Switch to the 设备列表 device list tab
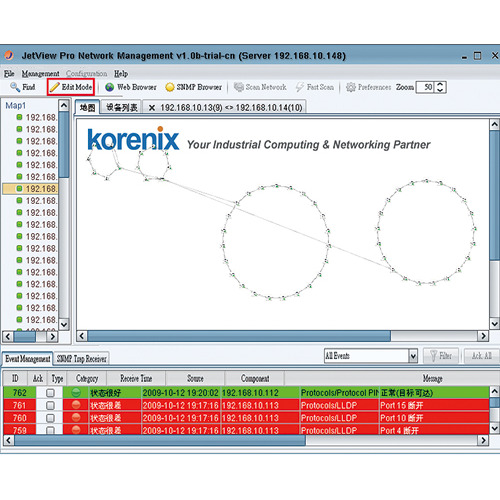Screen dimensions: 500x500 [x=122, y=107]
